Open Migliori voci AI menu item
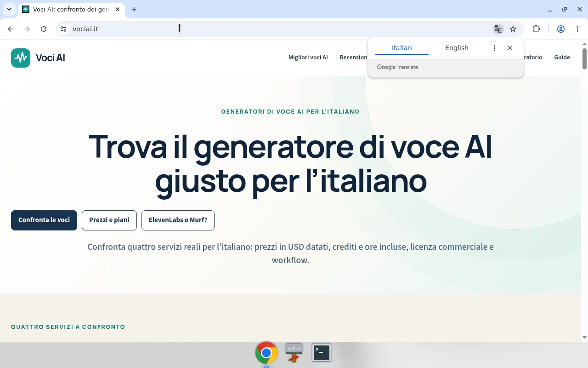The width and height of the screenshot is (588, 368). click(x=308, y=57)
